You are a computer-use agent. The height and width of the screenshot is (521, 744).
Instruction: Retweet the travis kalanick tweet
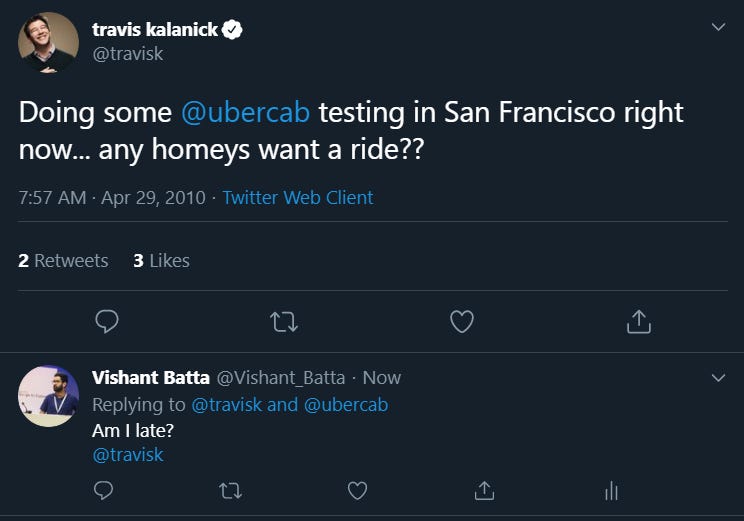point(284,321)
